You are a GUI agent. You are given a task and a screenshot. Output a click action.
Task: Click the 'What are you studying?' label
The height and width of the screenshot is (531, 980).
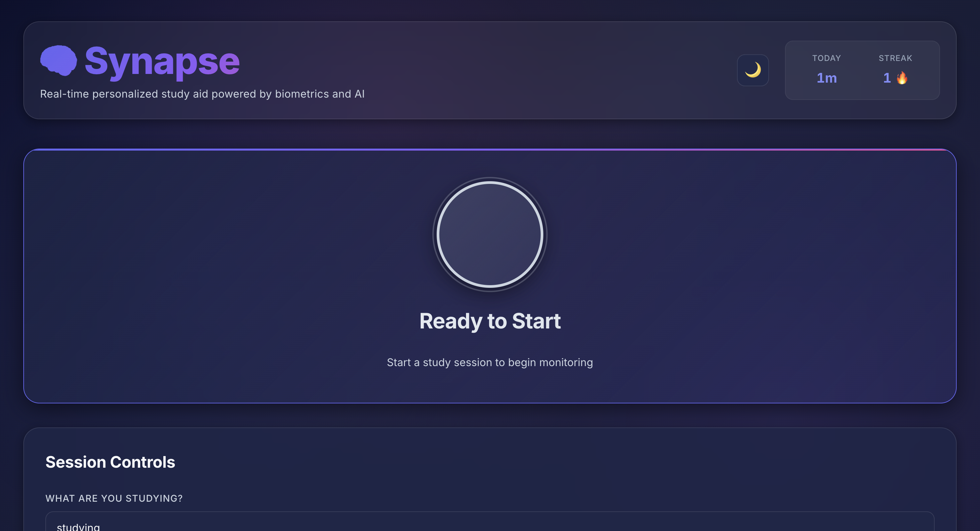click(114, 498)
